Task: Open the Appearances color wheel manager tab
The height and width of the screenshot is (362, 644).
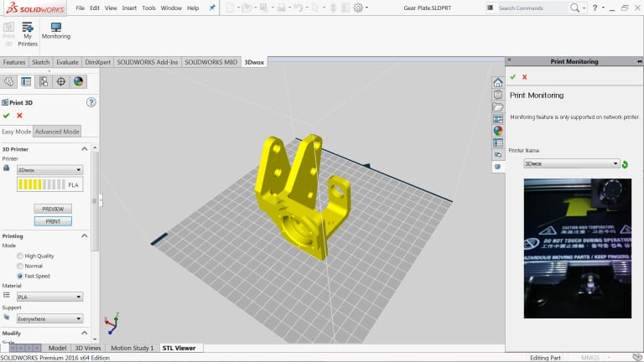Action: (x=78, y=81)
